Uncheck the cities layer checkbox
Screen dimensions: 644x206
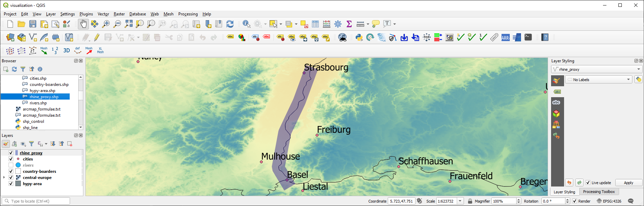click(11, 159)
